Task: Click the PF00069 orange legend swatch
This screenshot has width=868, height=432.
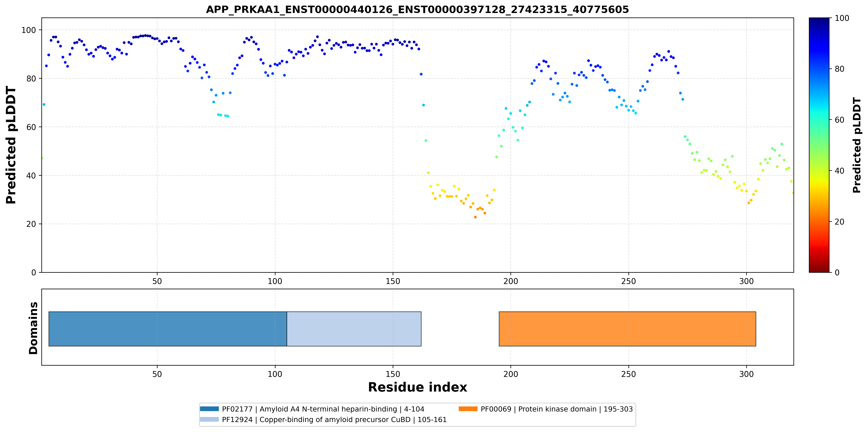Action: [x=468, y=409]
